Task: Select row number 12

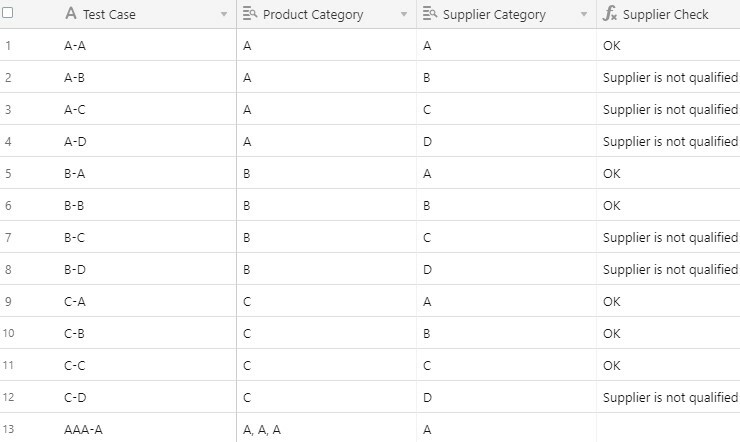Action: pos(8,397)
